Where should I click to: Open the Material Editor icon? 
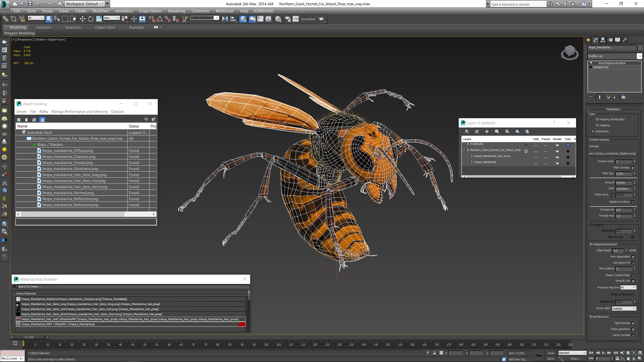tap(278, 19)
